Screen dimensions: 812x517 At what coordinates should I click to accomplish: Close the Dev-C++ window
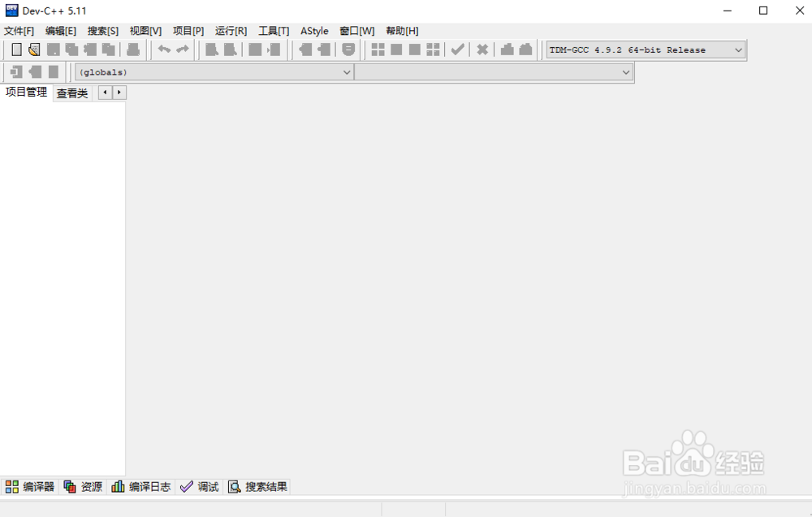[x=799, y=11]
